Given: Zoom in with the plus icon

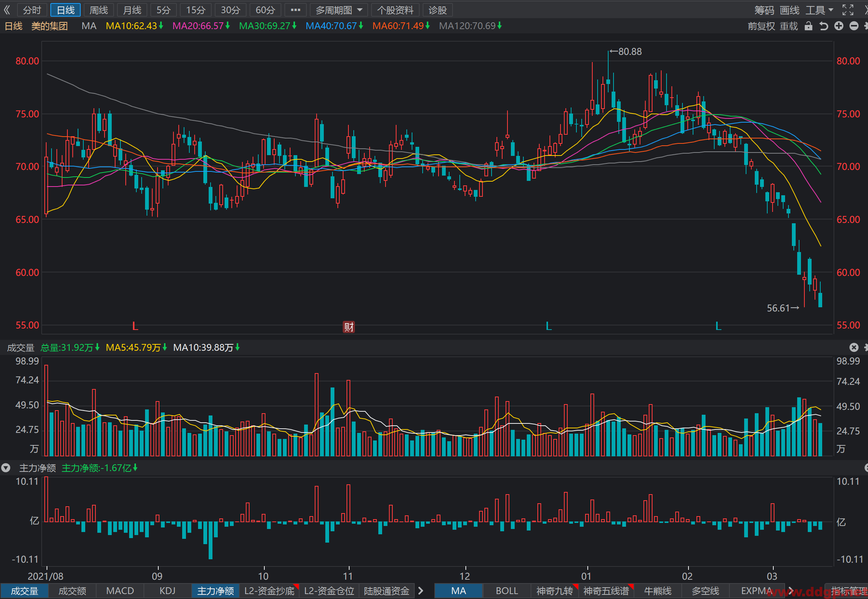Looking at the screenshot, I should click(x=839, y=26).
